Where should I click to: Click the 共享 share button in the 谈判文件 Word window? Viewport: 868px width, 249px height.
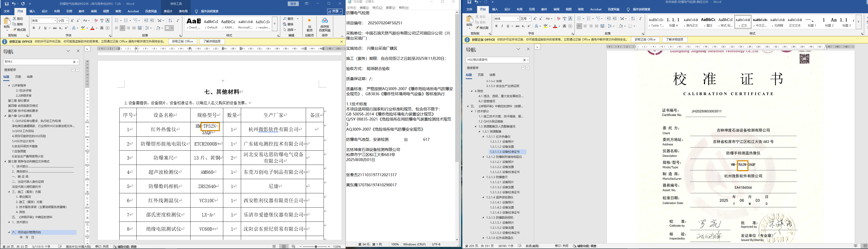(x=335, y=11)
